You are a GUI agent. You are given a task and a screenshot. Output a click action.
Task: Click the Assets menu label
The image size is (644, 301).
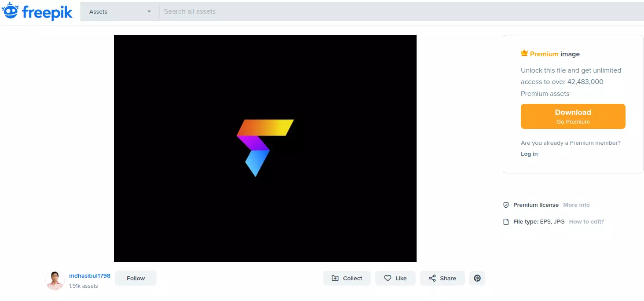[98, 11]
